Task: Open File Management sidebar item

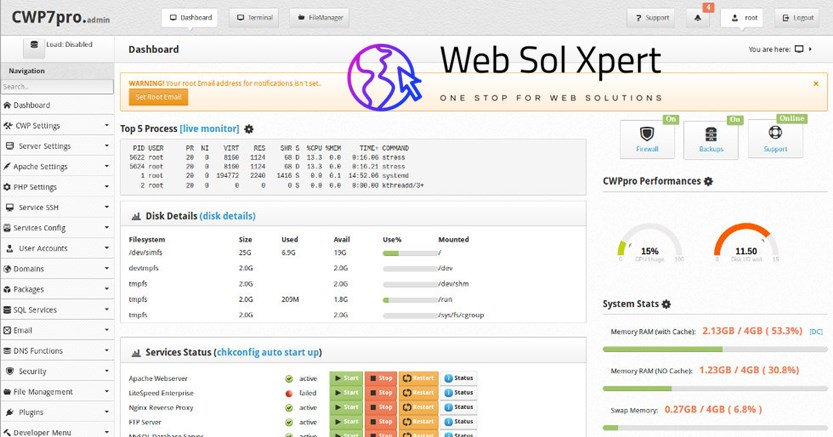Action: click(x=57, y=391)
